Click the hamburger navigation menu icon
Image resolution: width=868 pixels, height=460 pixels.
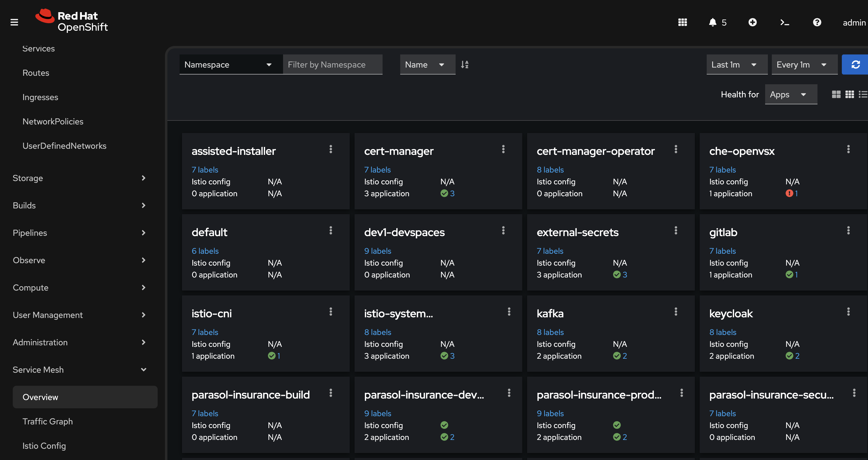tap(14, 22)
